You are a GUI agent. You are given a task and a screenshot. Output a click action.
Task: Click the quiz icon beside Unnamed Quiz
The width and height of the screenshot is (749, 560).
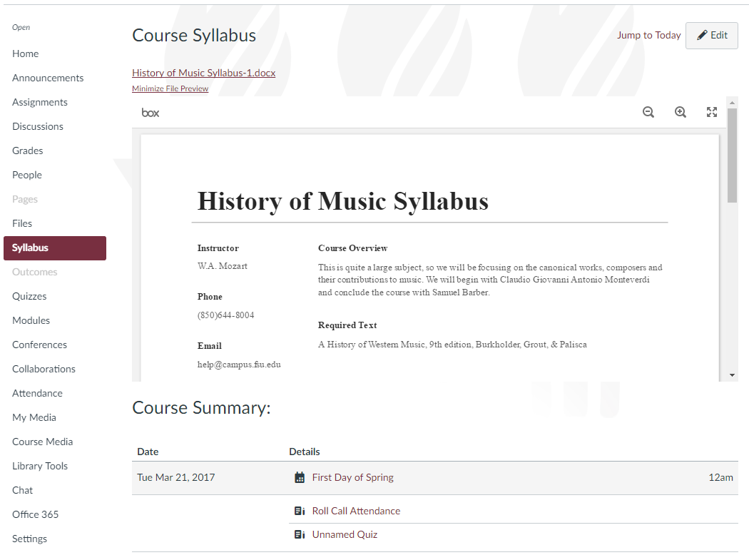300,534
